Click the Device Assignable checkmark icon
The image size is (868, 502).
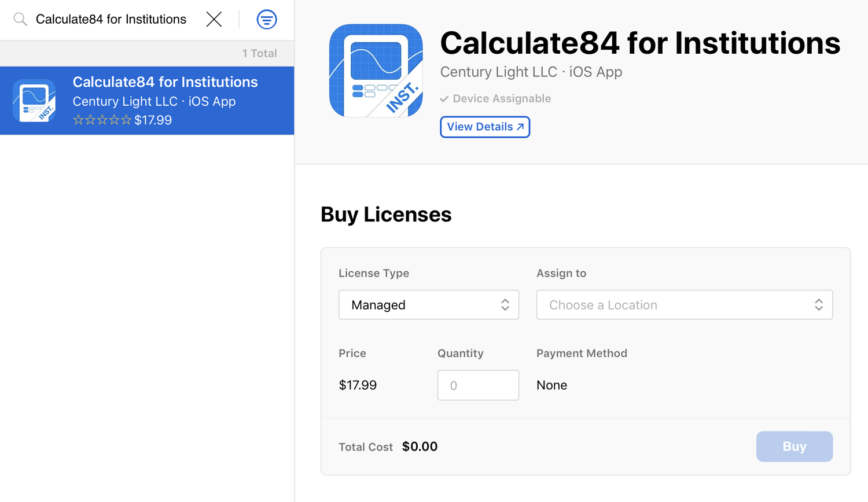pos(444,99)
